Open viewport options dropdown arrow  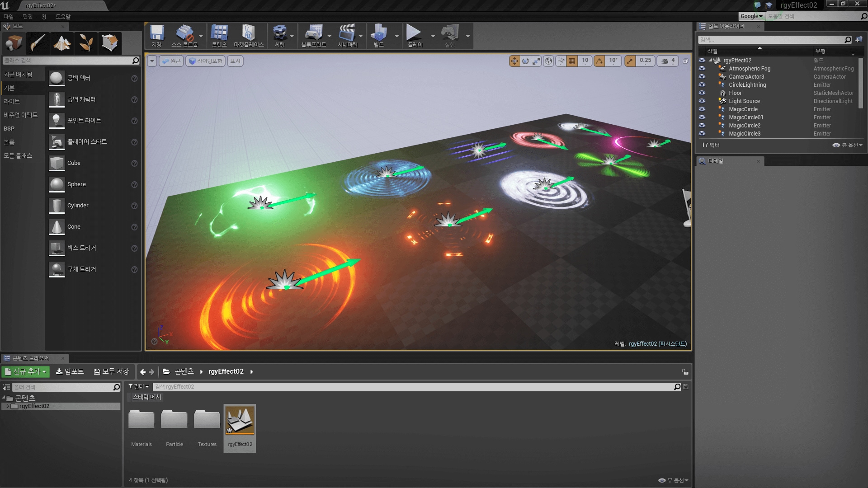152,61
